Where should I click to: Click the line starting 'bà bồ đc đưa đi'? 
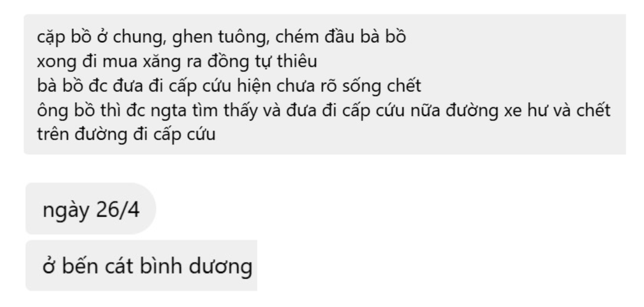[229, 86]
